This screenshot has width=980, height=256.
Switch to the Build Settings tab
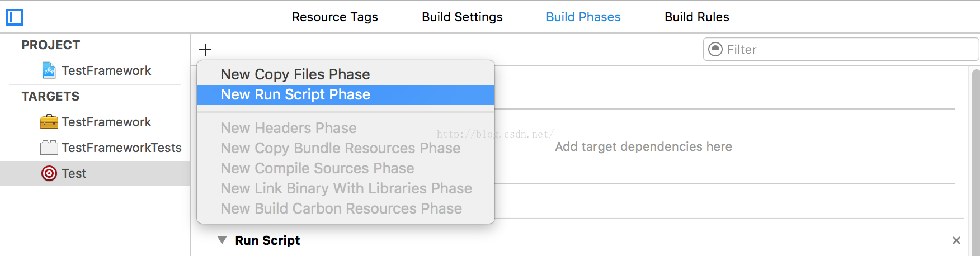click(x=462, y=17)
